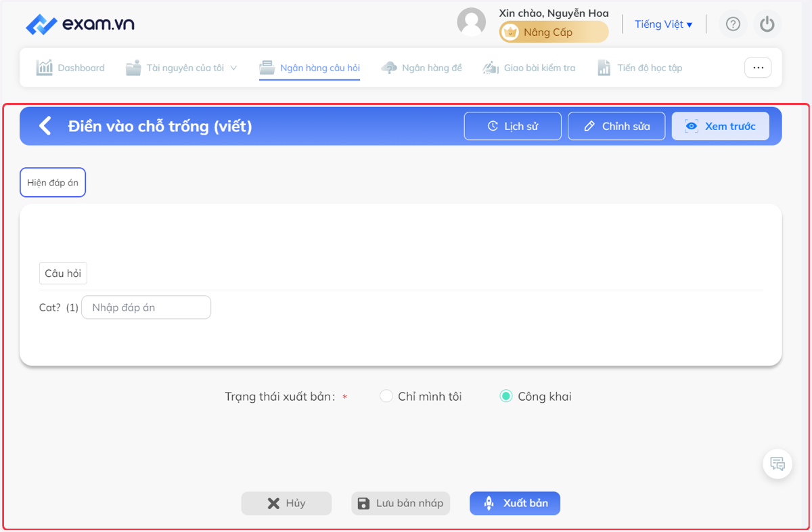Click the Giao bài kiểm tra pencil icon
This screenshot has height=532, width=812.
coord(491,68)
